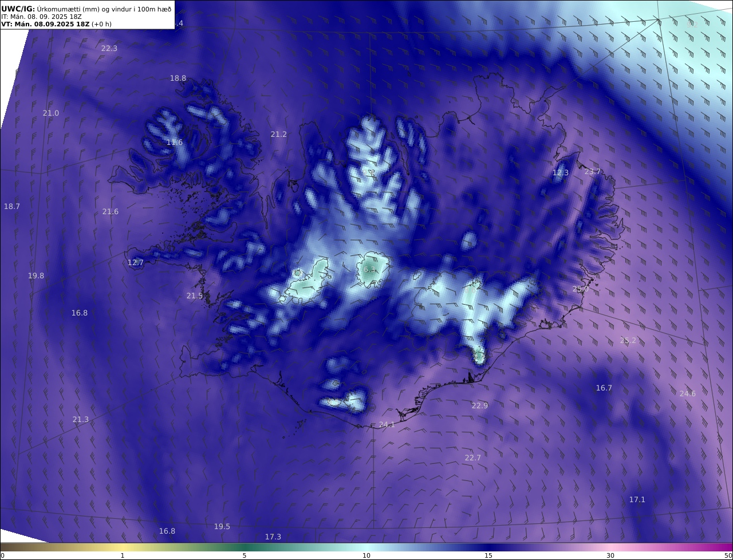
Task: Click the 16.7 wind value label
Action: [604, 388]
